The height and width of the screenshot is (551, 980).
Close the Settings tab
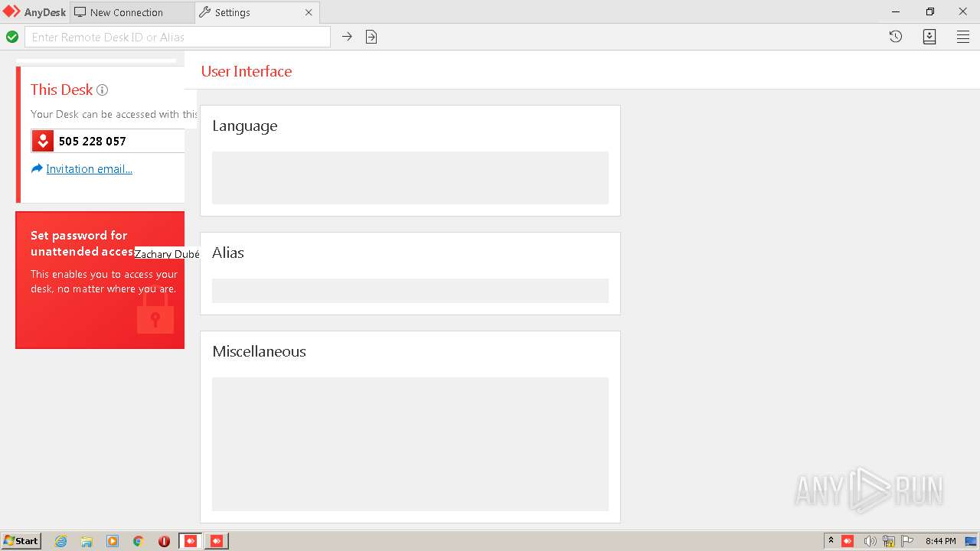pos(309,12)
